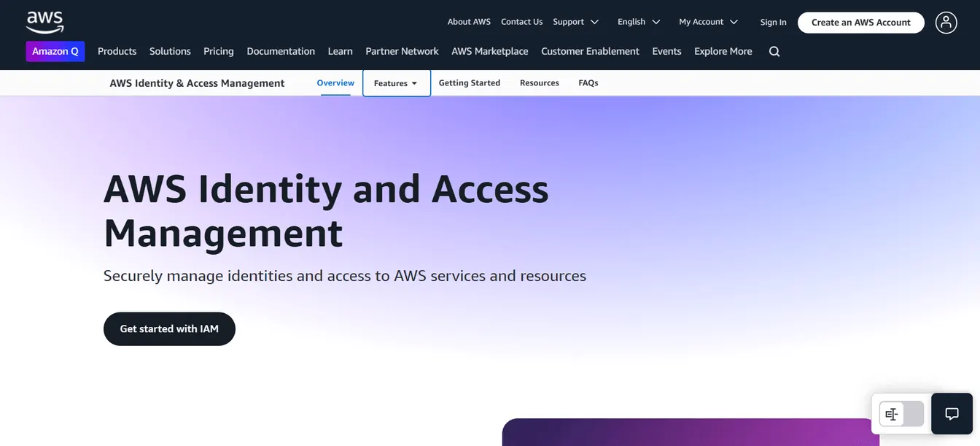Image resolution: width=980 pixels, height=446 pixels.
Task: Select Customer Enablement in navigation
Action: tap(590, 51)
